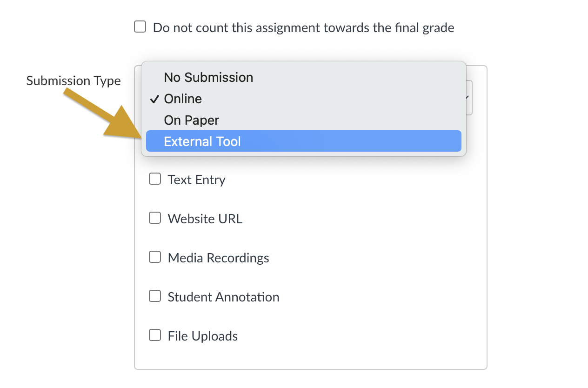Click the checkmark icon beside Online
Image resolution: width=588 pixels, height=388 pixels.
[155, 99]
